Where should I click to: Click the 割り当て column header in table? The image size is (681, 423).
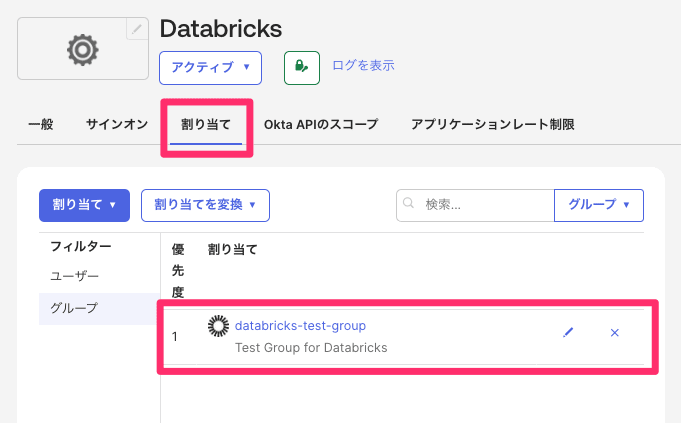pos(232,249)
